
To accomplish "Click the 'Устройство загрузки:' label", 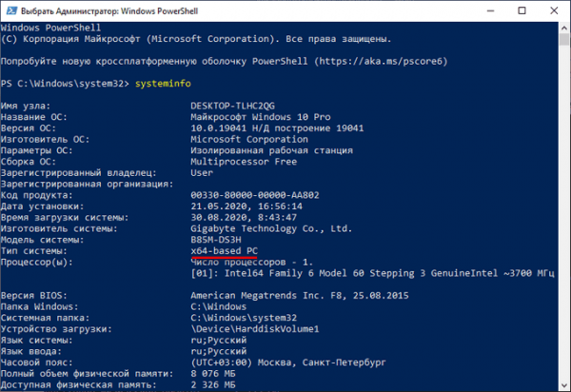I will 56,329.
